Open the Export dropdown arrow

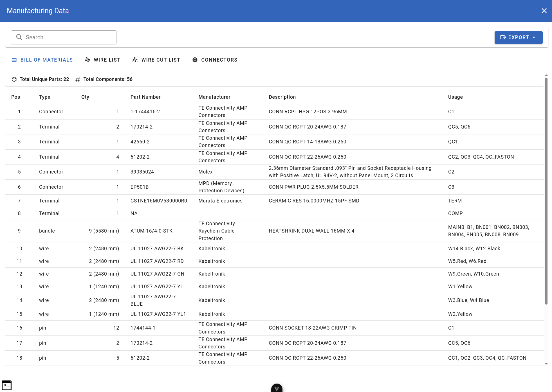coord(534,37)
